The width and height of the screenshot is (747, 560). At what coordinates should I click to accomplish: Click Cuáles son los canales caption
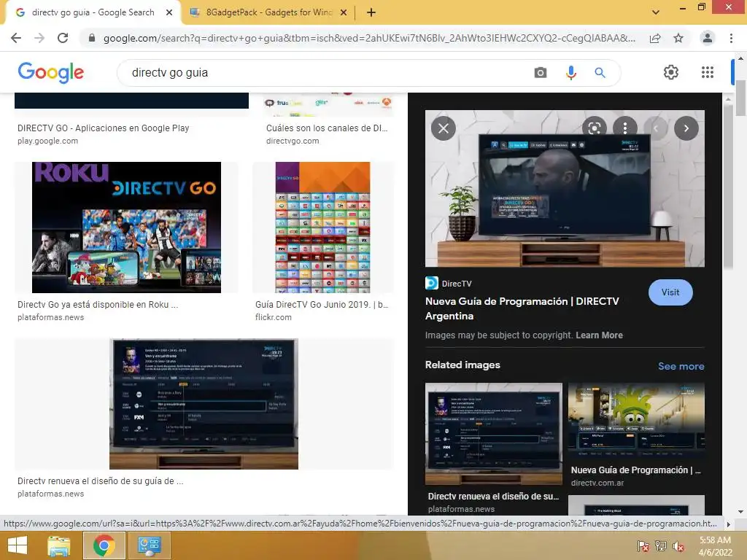click(x=327, y=128)
